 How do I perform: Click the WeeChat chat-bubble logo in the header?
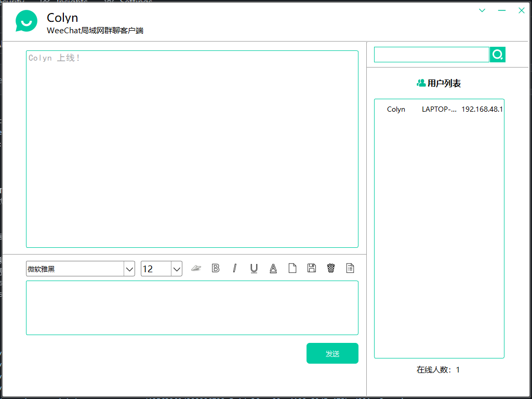[x=26, y=22]
